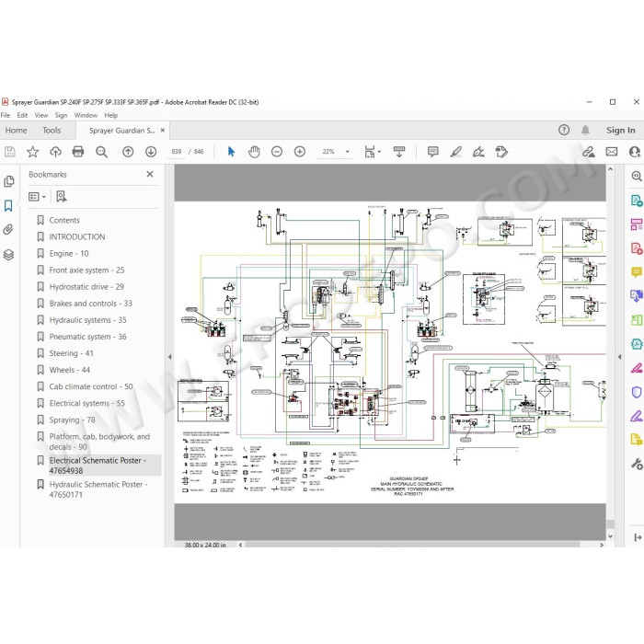Click the Sign In button
The image size is (644, 644).
click(621, 131)
